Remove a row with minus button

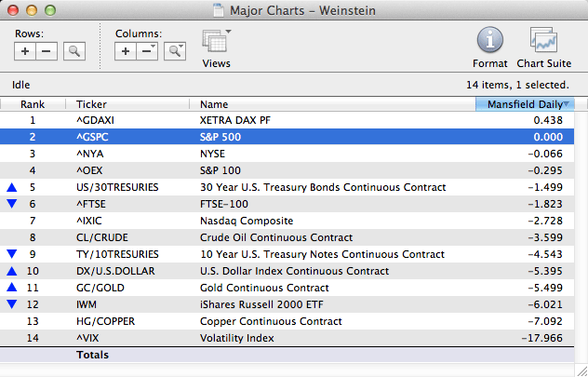(x=45, y=51)
